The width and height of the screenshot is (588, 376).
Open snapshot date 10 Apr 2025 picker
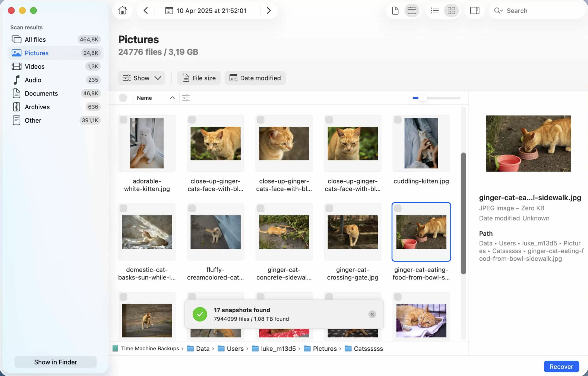coord(206,10)
